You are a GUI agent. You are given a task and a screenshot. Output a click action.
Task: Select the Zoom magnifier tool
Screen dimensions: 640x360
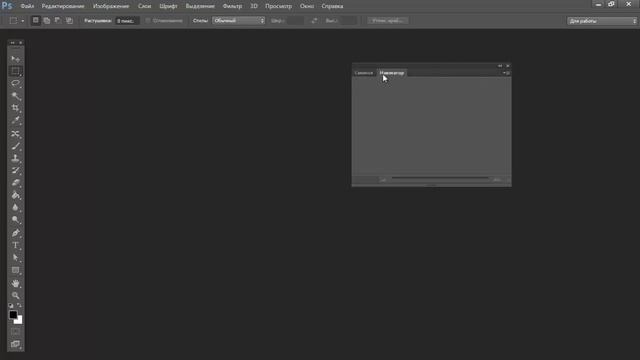tap(16, 296)
